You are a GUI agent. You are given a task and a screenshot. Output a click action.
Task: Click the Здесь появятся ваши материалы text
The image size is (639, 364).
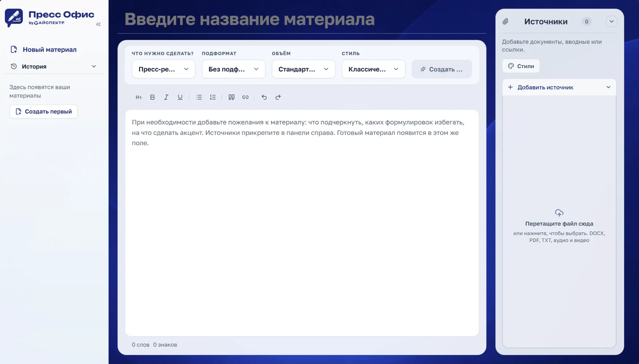40,91
